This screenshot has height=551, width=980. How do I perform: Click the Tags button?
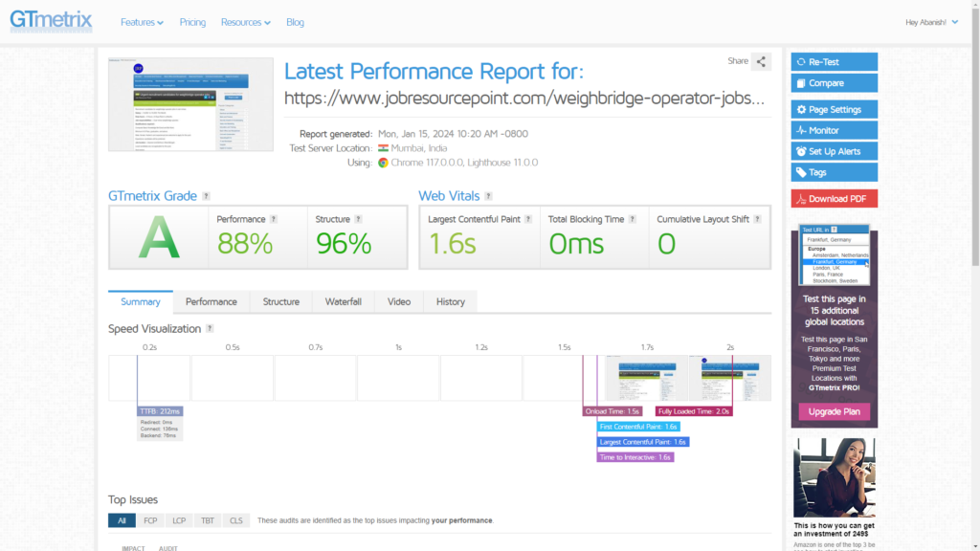pos(834,172)
